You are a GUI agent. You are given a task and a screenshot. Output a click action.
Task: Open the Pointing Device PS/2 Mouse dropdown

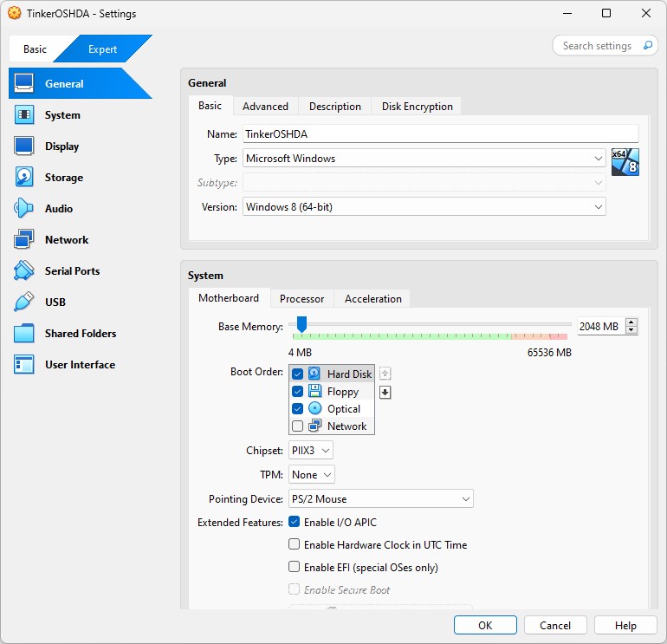coord(381,499)
